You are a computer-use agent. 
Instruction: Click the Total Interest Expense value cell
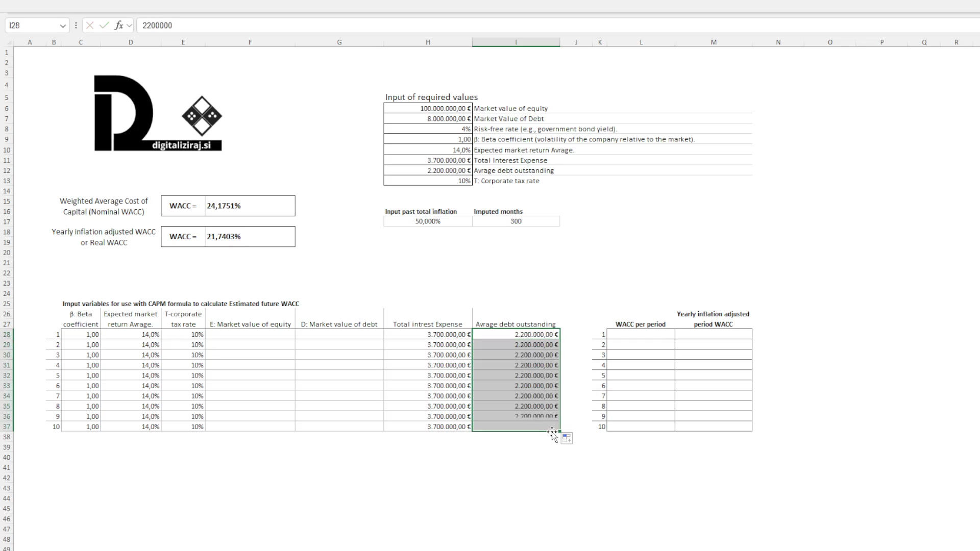428,160
